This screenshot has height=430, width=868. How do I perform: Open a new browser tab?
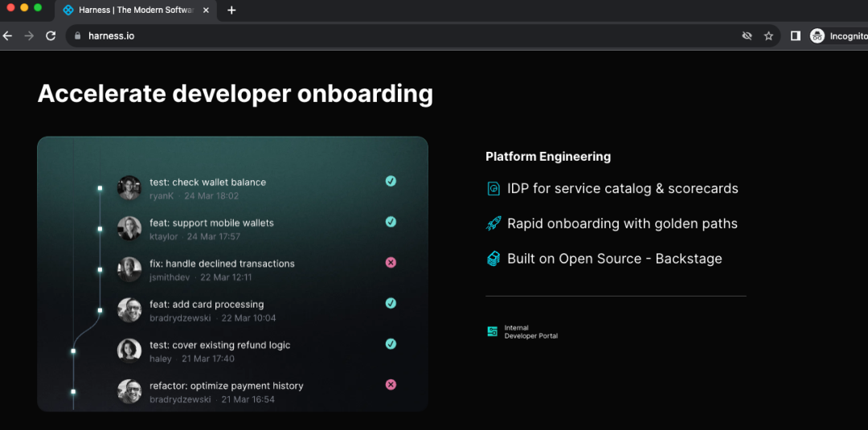[x=231, y=10]
